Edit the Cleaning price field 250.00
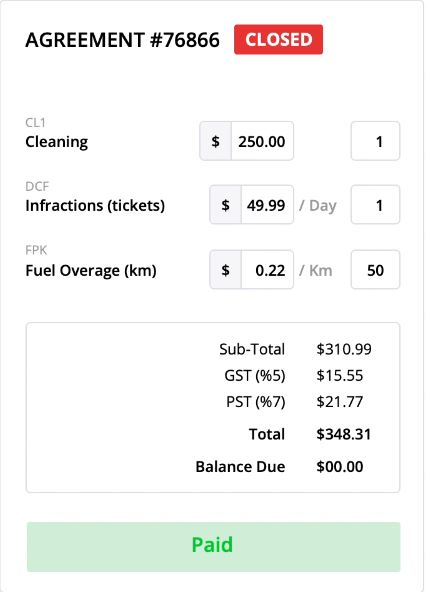This screenshot has width=428, height=592. coord(262,141)
